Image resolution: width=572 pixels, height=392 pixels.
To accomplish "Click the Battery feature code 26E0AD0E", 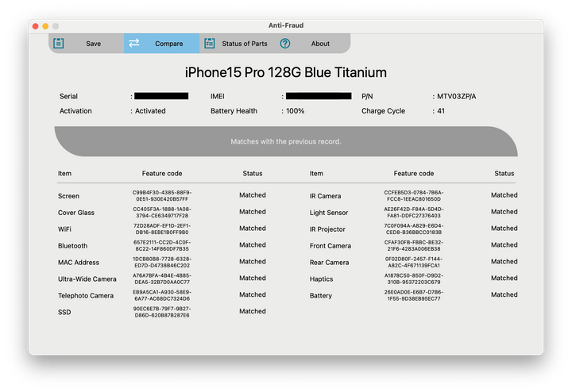I will [414, 295].
